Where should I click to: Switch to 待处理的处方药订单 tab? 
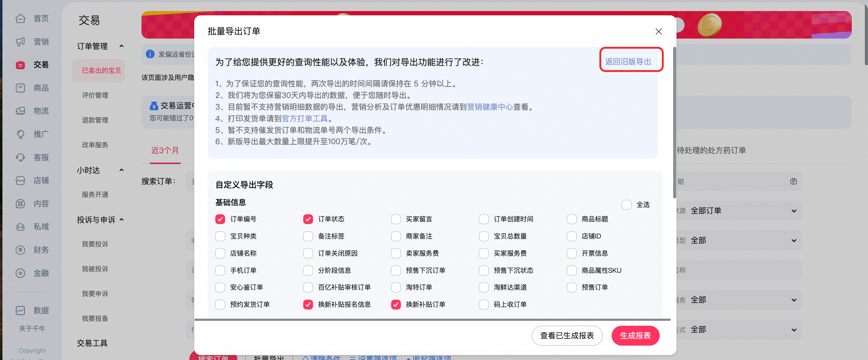pyautogui.click(x=711, y=151)
